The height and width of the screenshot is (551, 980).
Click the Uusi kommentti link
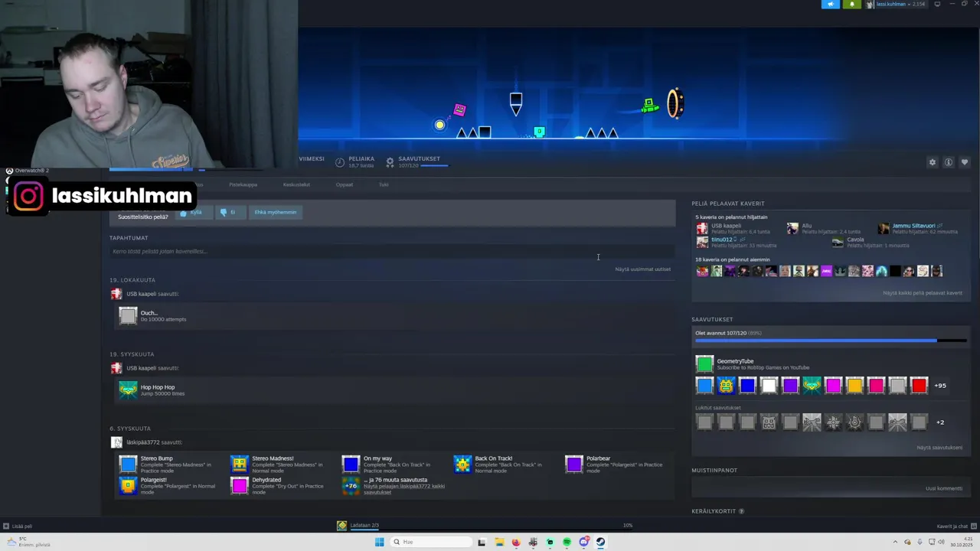click(x=944, y=488)
